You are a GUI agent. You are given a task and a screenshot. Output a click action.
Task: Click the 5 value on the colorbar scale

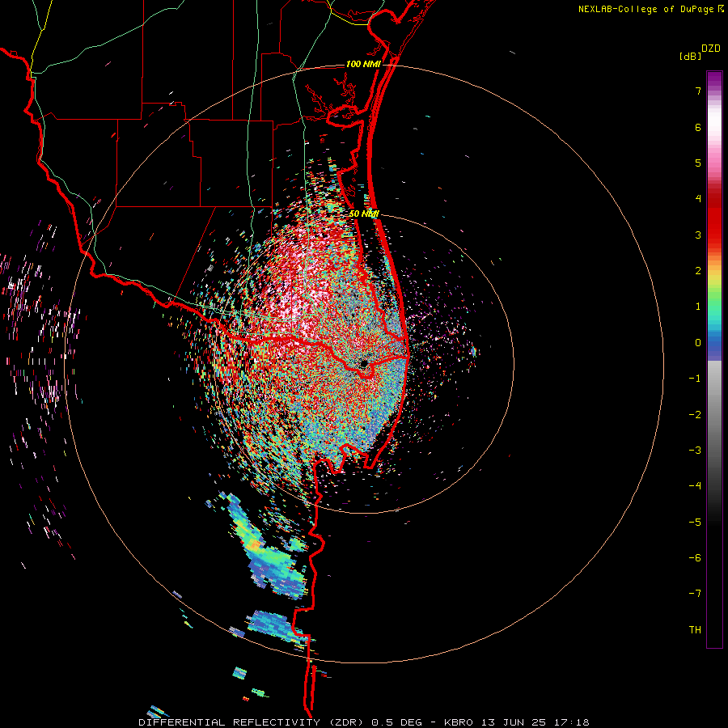click(x=698, y=163)
